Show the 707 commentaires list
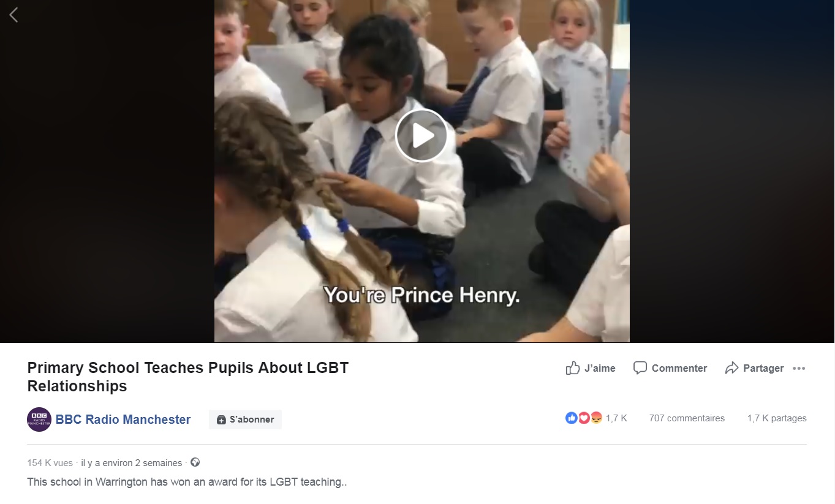 click(x=687, y=418)
